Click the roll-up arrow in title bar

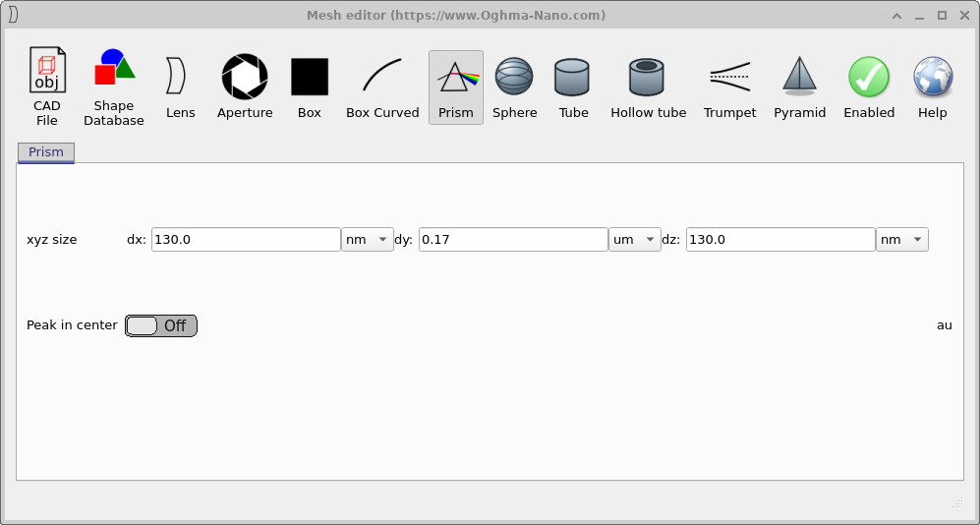[x=896, y=16]
